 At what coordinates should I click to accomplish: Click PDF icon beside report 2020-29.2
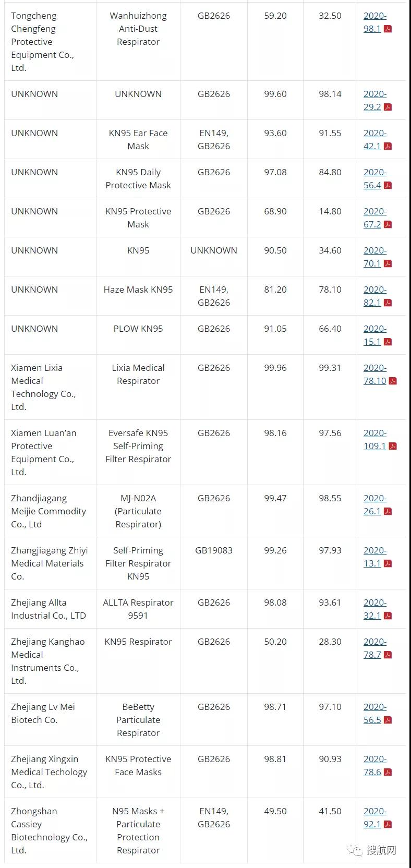click(388, 107)
